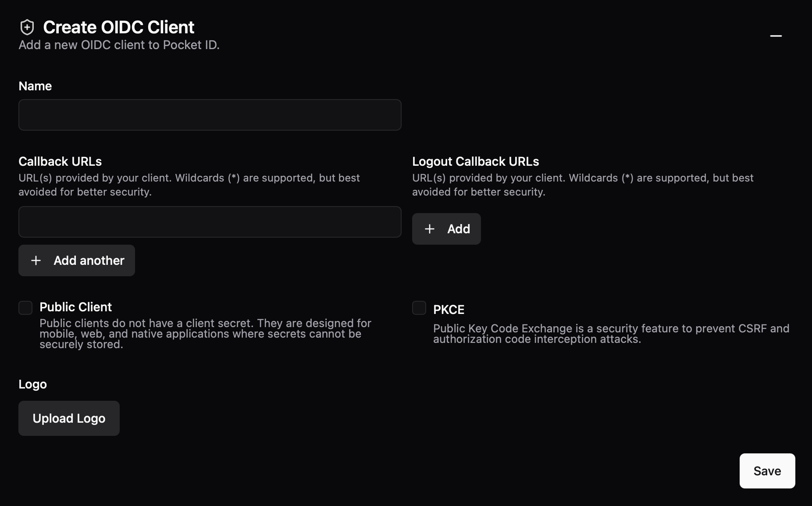Click the Create OIDC Client heading

(x=118, y=27)
